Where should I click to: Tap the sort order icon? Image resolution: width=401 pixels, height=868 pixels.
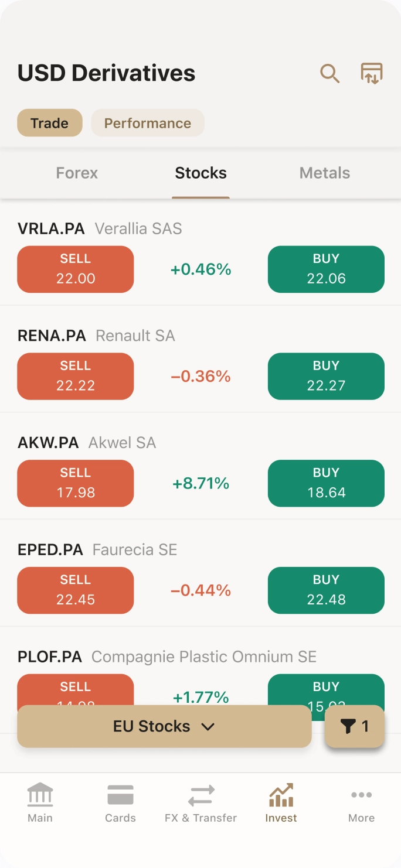[x=371, y=74]
